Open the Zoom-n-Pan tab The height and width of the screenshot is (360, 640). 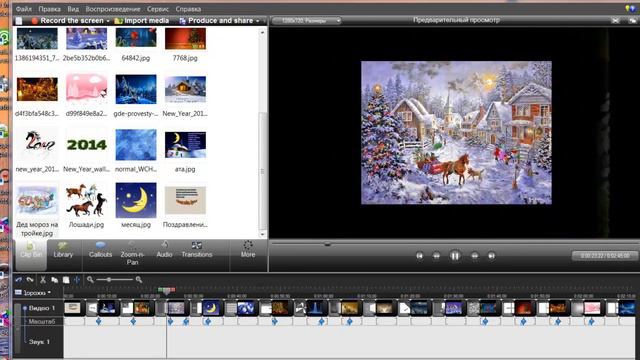pyautogui.click(x=132, y=253)
